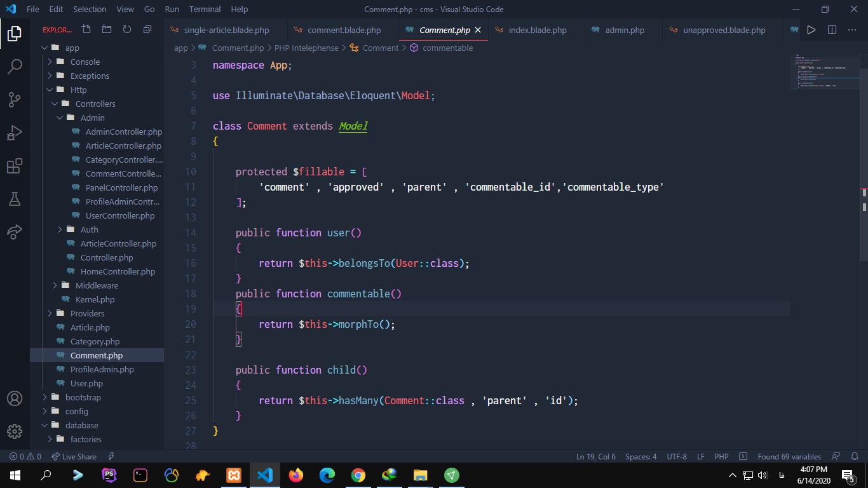Open the Explorer view in activity bar
The width and height of the screenshot is (868, 488).
pos(15,34)
